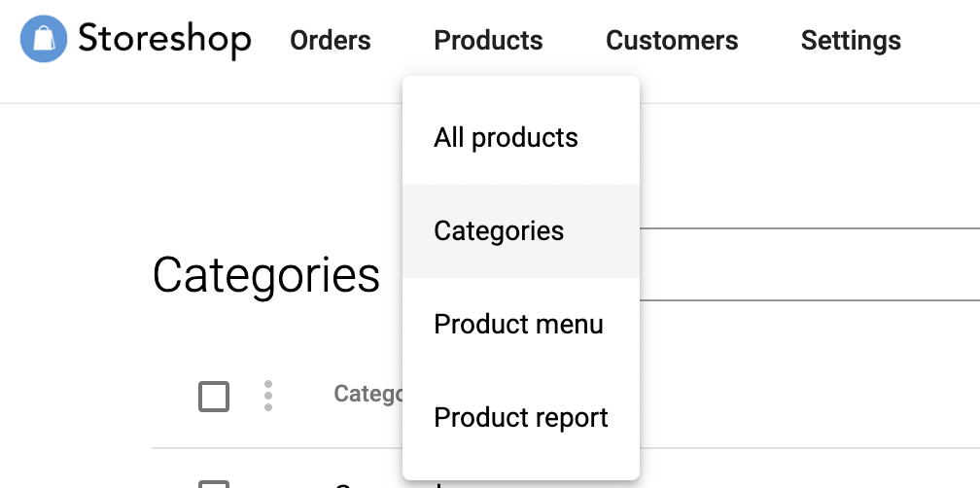Click blank table header area right of dropdown
980x488 pixels.
[807, 396]
